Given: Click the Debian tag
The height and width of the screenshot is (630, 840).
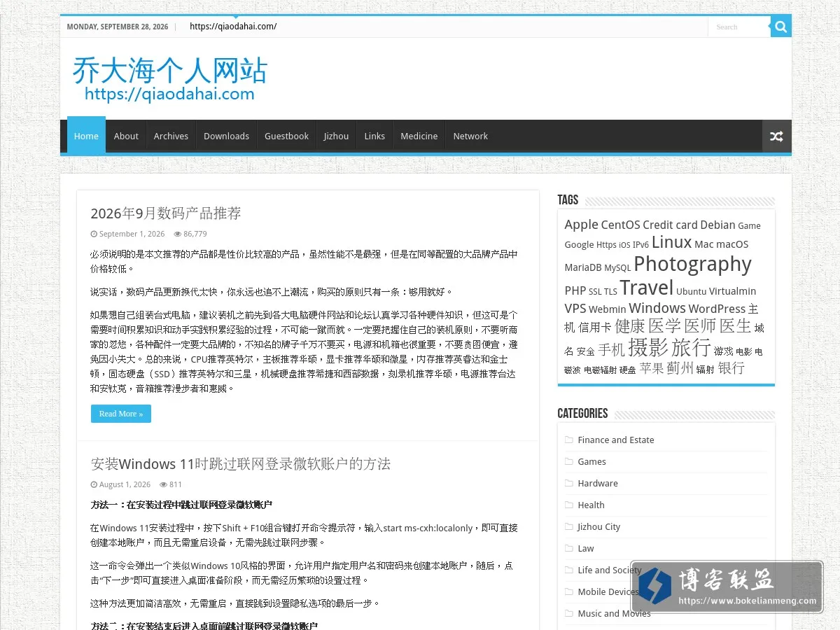Looking at the screenshot, I should pyautogui.click(x=717, y=225).
